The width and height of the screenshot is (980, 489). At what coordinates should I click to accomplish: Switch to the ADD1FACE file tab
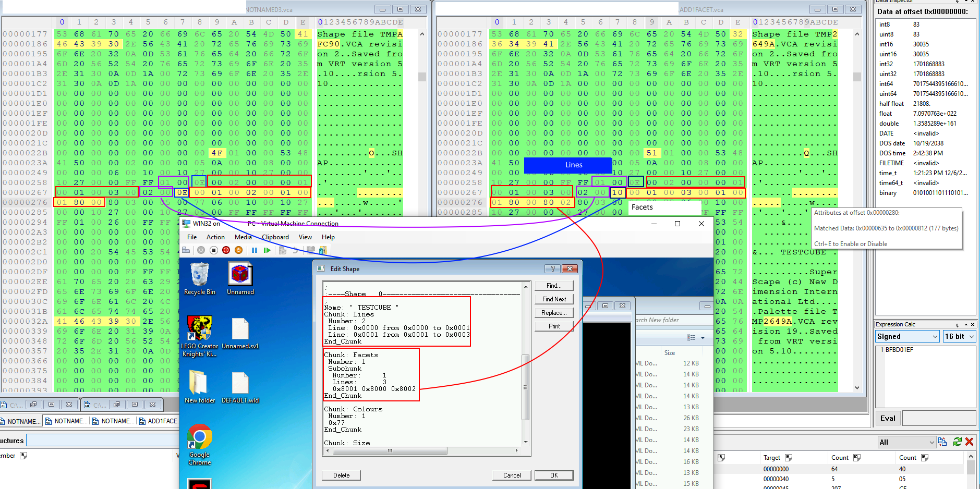159,421
